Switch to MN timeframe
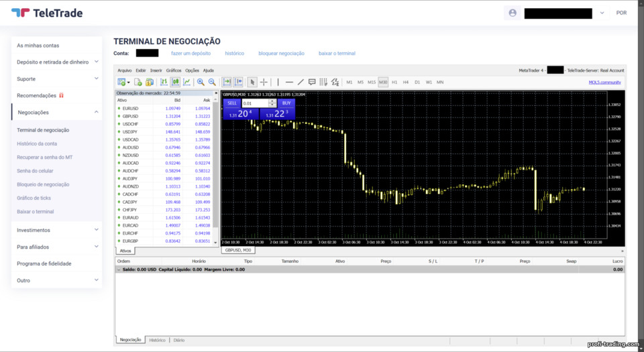Viewport: 644px width, 352px height. tap(440, 82)
